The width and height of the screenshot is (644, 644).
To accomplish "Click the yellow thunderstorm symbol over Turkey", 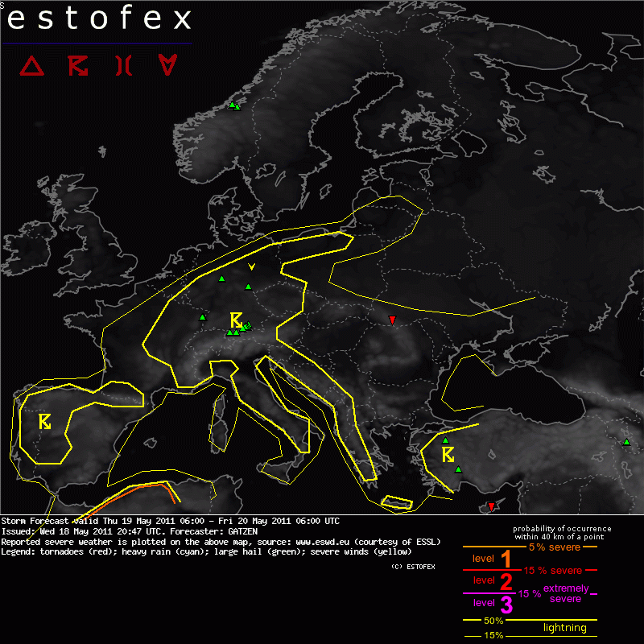I will pos(448,455).
